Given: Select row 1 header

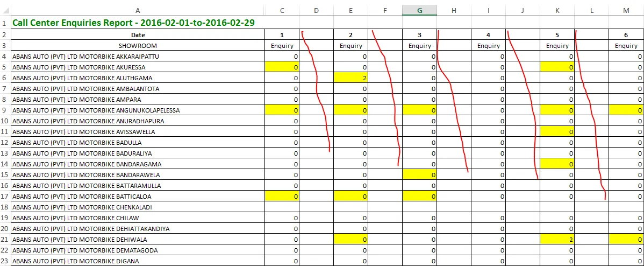Looking at the screenshot, I should (x=5, y=23).
